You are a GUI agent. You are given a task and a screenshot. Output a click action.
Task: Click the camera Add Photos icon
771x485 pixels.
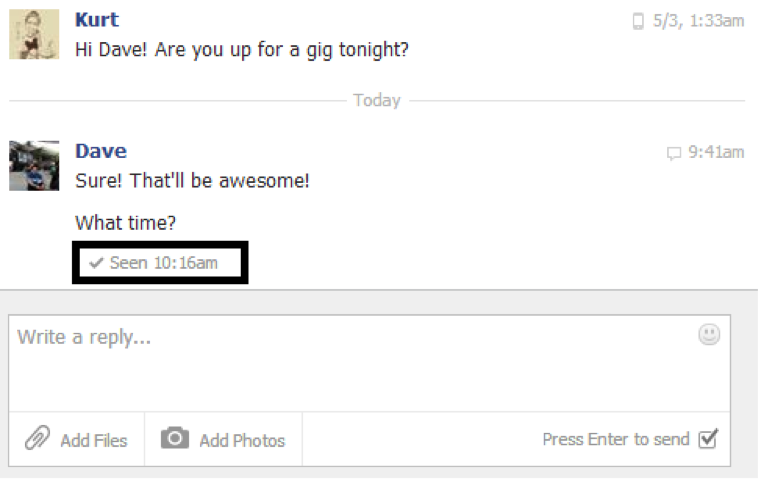point(175,438)
